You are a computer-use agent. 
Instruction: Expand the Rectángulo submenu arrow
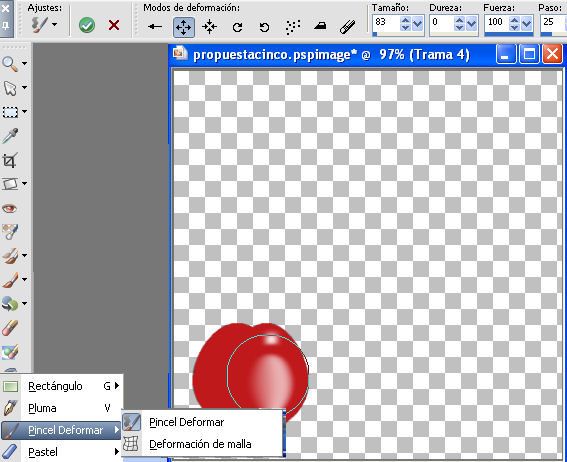click(117, 386)
